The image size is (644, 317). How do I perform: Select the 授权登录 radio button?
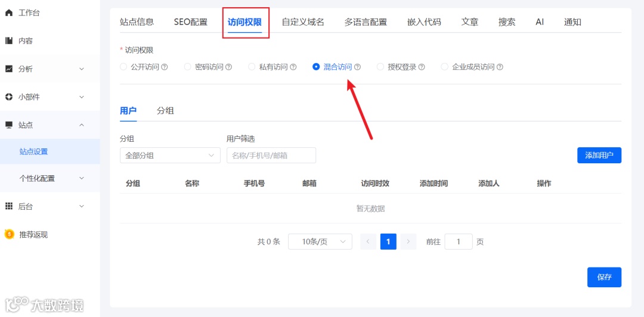380,67
